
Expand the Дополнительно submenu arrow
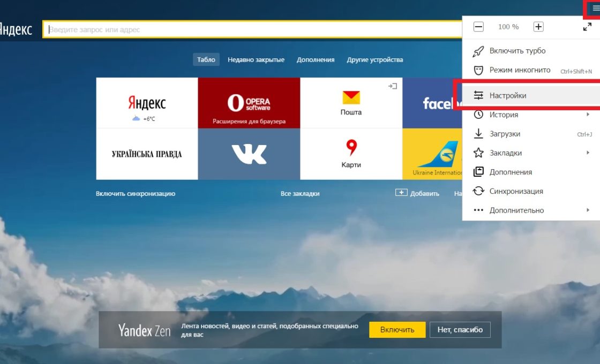coord(588,210)
